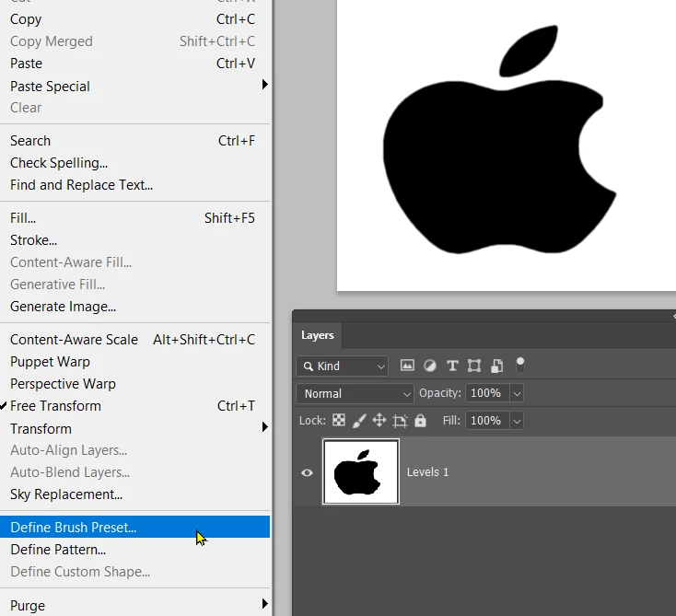The width and height of the screenshot is (676, 616).
Task: Choose Fill menu item
Action: coord(135,217)
